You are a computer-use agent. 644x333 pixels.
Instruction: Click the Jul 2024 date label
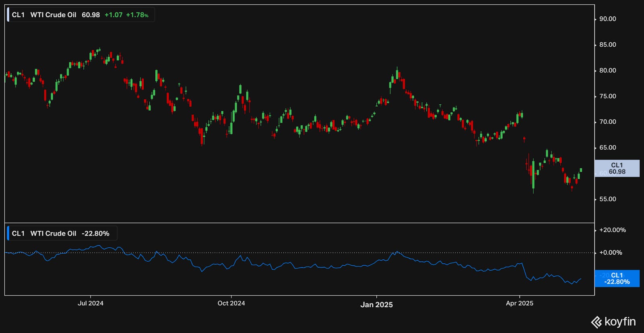(x=91, y=303)
